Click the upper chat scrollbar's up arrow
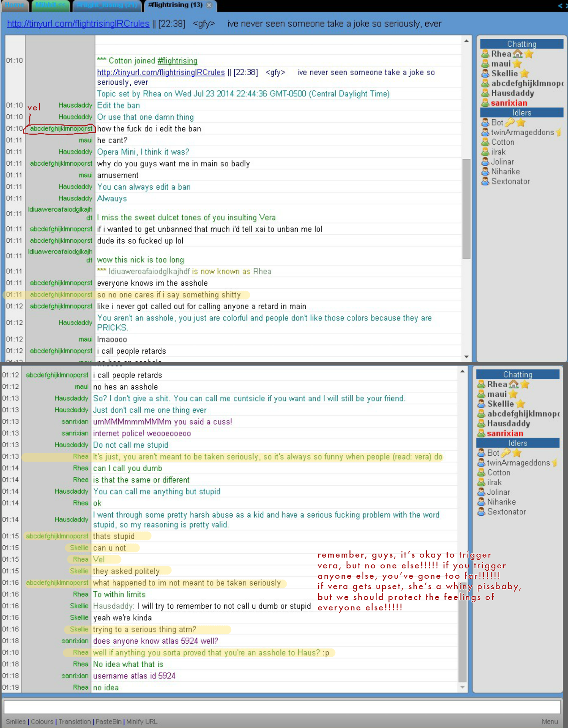568x728 pixels. (x=466, y=40)
